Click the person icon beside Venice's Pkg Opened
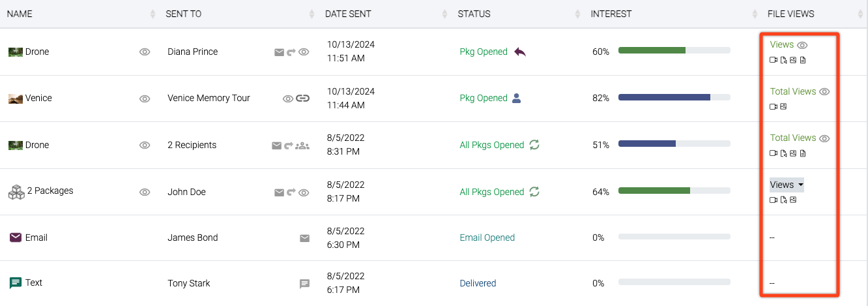The image size is (868, 306). 517,98
